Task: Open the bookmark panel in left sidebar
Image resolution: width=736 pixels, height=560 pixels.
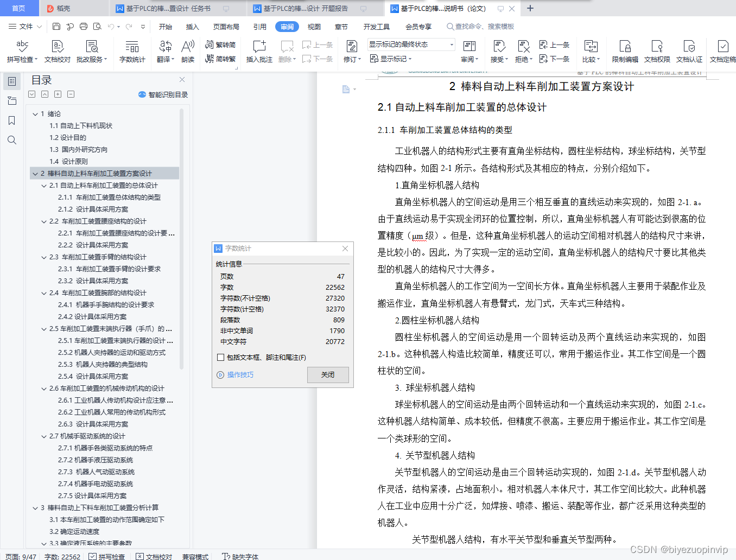Action: (x=11, y=120)
